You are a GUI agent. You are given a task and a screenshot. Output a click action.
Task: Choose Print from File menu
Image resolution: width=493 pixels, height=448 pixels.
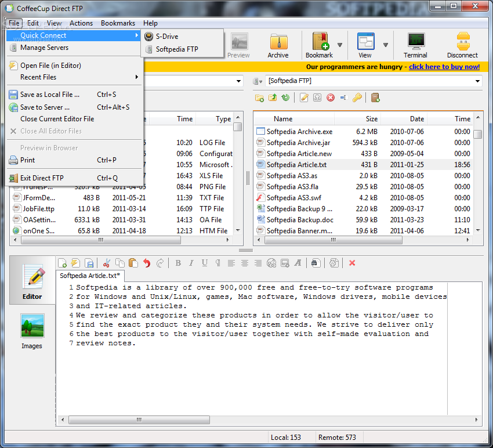[75, 160]
